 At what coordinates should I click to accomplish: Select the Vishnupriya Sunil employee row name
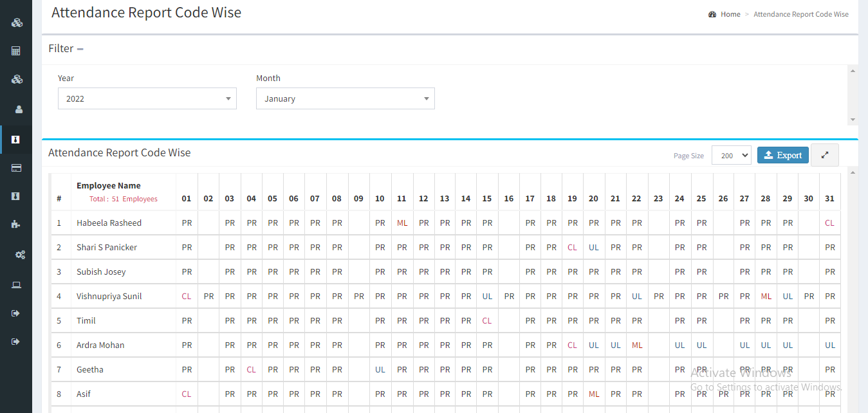109,297
